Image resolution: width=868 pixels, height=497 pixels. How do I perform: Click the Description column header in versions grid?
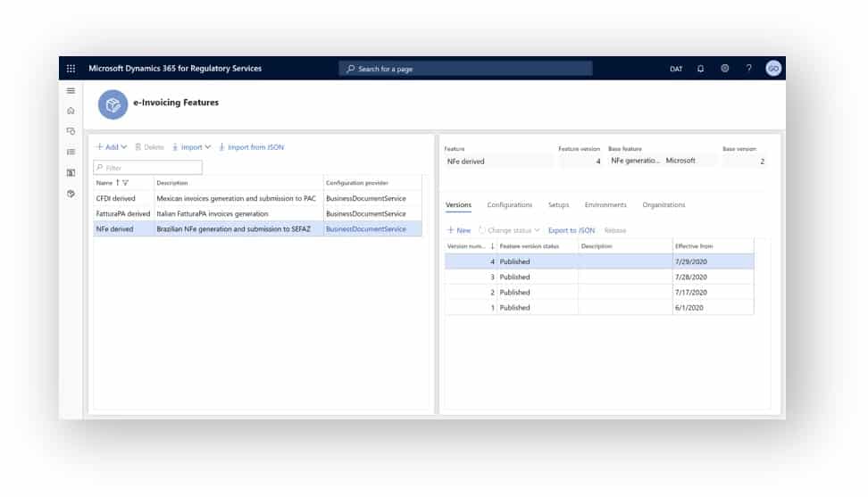597,246
